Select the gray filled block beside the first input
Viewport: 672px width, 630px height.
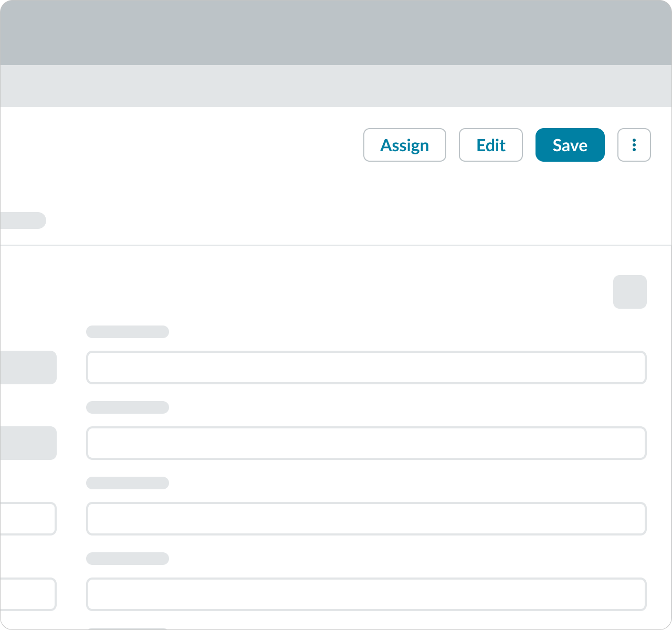pyautogui.click(x=28, y=367)
